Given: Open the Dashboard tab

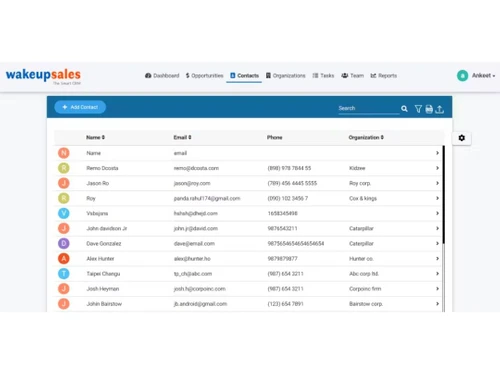Looking at the screenshot, I should pyautogui.click(x=162, y=76).
